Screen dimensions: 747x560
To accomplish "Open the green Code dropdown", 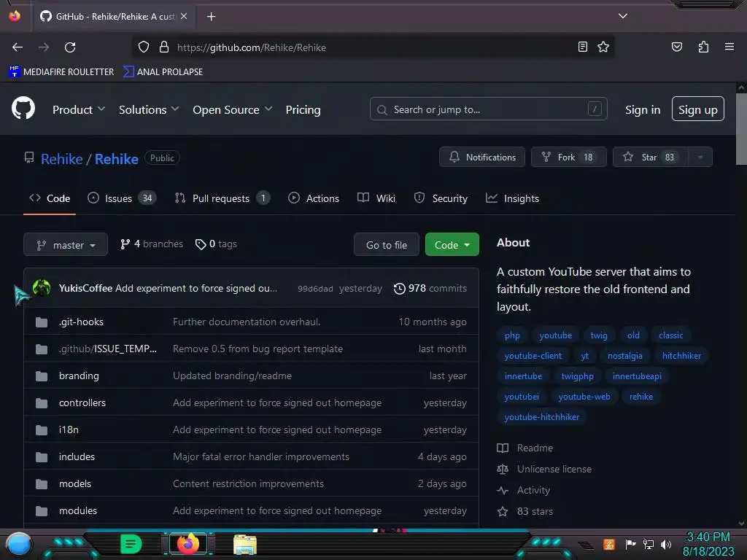I will coord(452,245).
